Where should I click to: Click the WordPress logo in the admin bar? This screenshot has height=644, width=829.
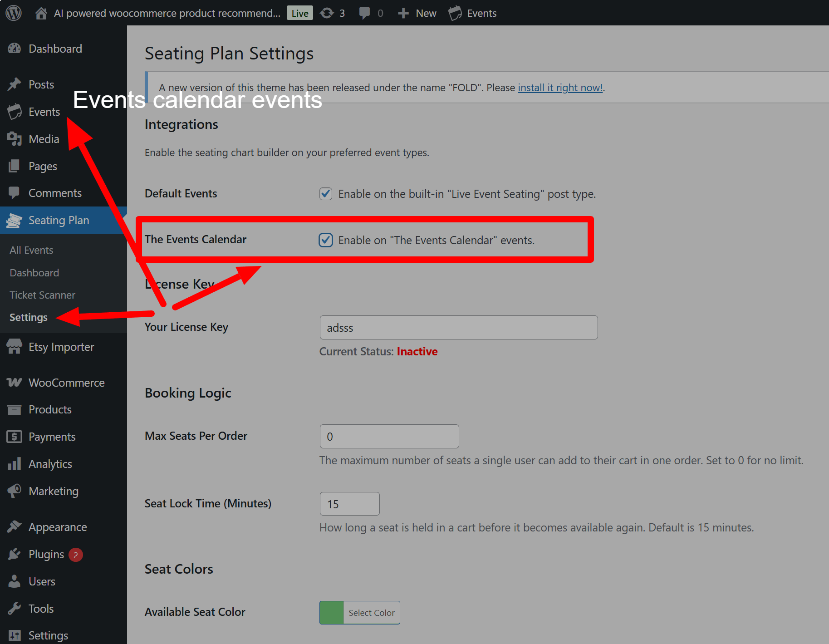pos(13,13)
